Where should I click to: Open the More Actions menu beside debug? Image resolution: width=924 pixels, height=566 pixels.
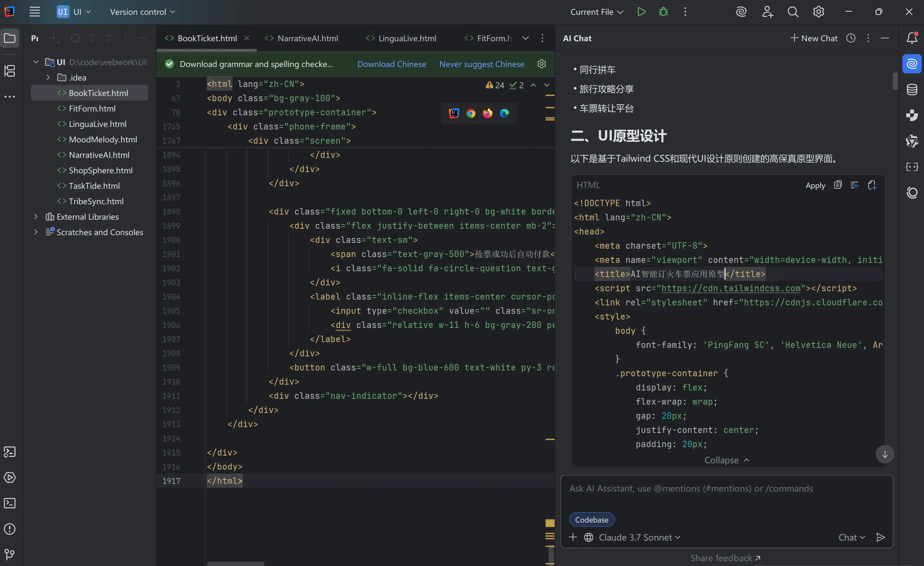click(x=685, y=12)
